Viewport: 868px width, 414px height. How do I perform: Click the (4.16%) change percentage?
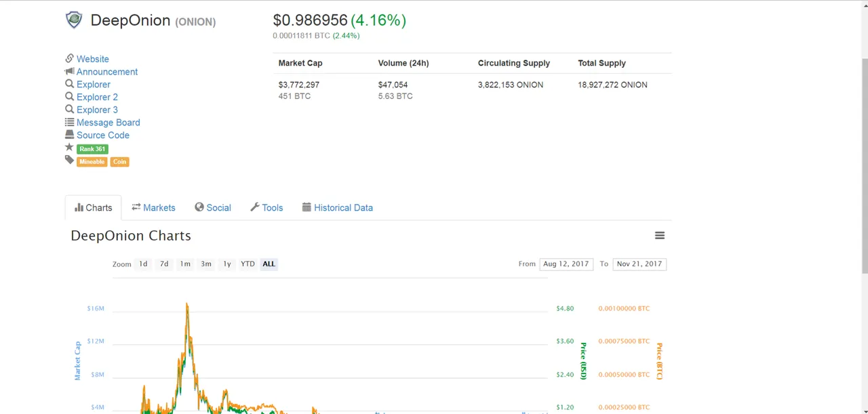tap(378, 20)
